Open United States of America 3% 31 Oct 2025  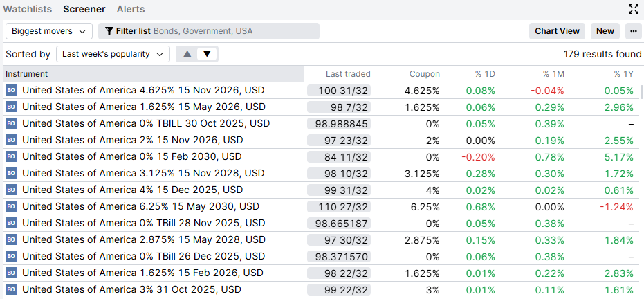tap(131, 289)
